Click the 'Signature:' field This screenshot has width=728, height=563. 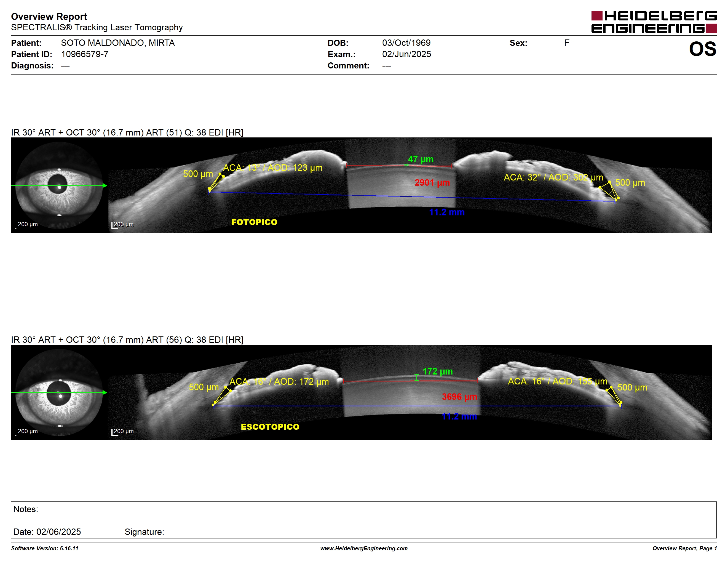coord(144,532)
